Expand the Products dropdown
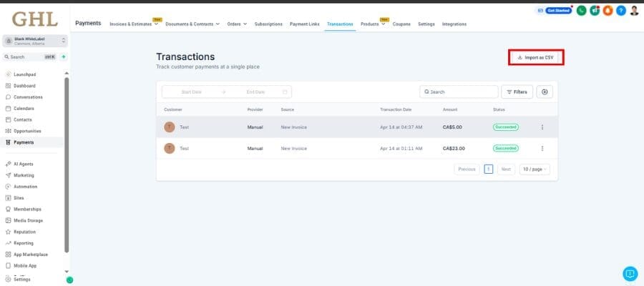 (373, 24)
